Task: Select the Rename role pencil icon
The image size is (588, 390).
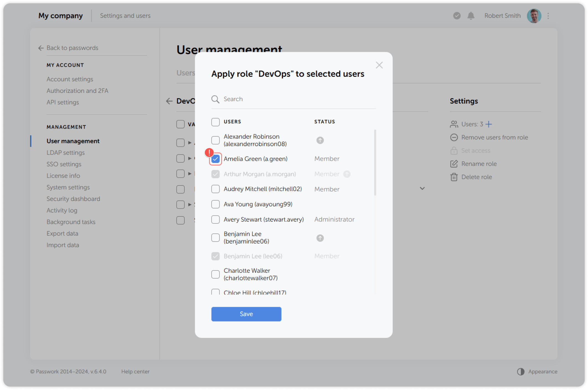Action: pyautogui.click(x=454, y=164)
